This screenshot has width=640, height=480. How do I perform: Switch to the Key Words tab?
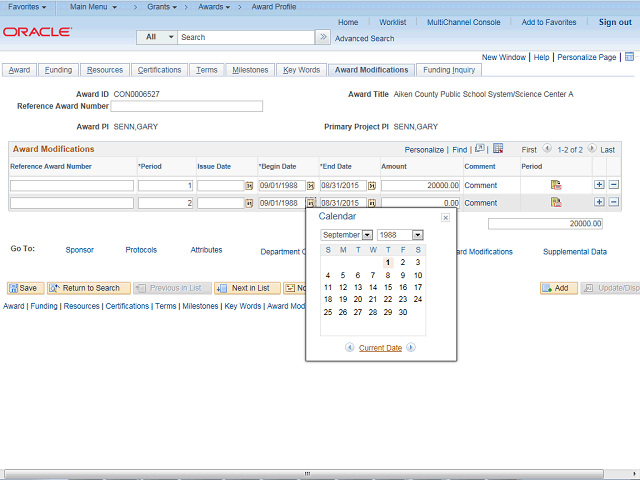(302, 70)
